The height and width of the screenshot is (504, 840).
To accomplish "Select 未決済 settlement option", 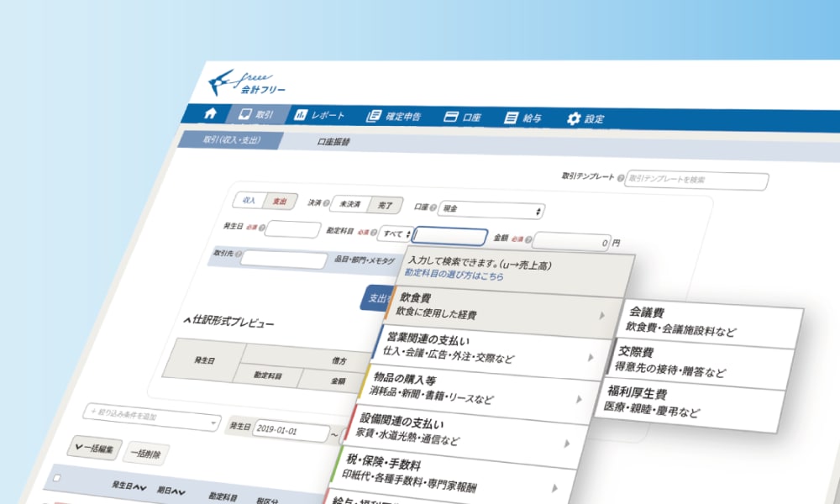I will pyautogui.click(x=349, y=204).
